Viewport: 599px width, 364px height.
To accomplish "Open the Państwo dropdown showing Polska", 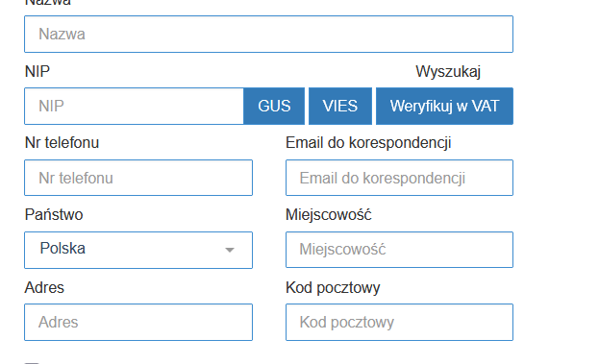I will 138,250.
